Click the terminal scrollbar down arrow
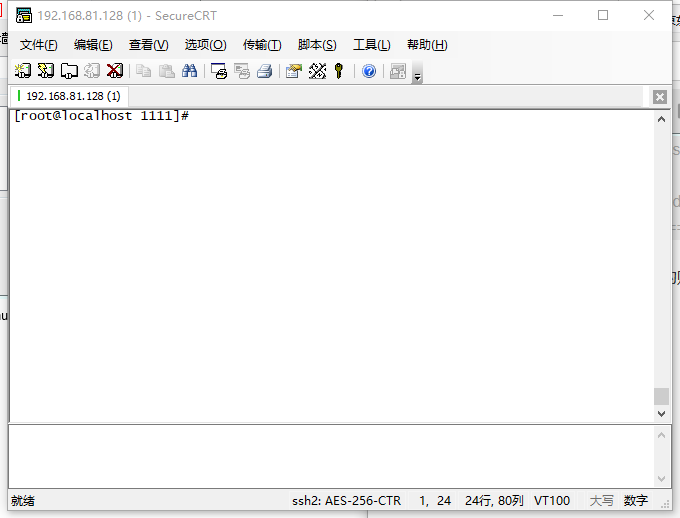Viewport: 680px width, 518px height. tap(661, 414)
